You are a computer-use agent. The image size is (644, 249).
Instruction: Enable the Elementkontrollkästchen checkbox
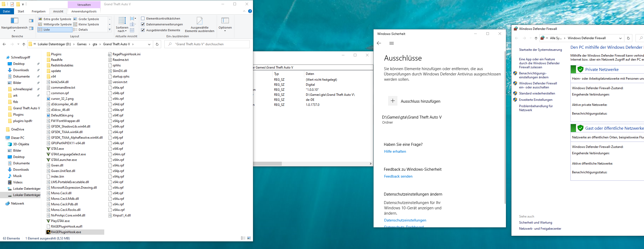[x=143, y=18]
